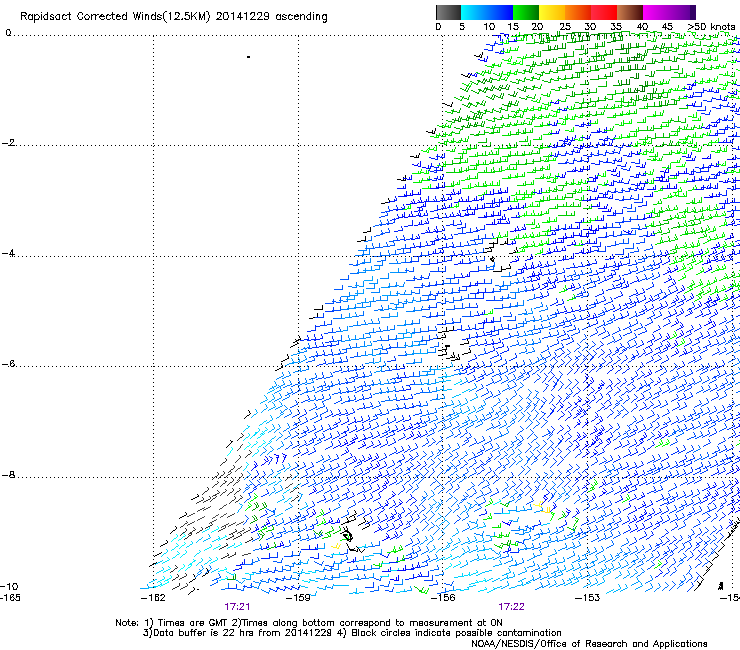This screenshot has height=650, width=740.
Task: Click the gray 0-5 knots color swatch
Action: point(448,12)
